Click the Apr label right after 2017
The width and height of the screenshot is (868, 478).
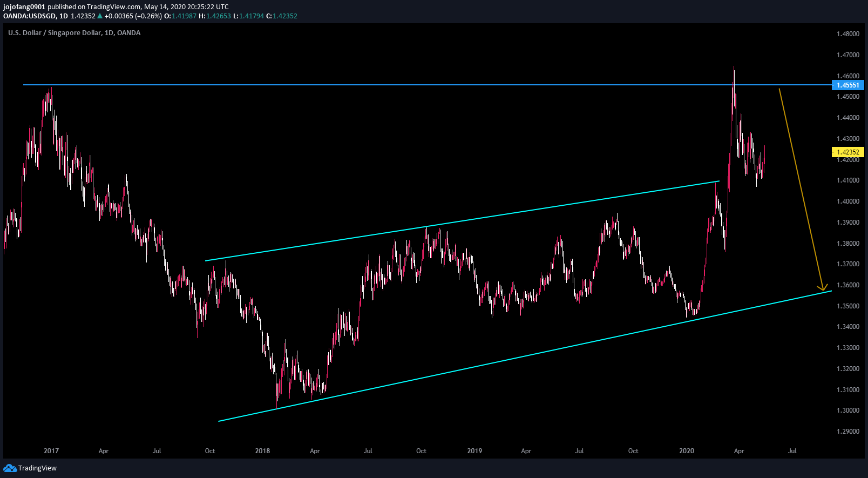click(x=104, y=451)
